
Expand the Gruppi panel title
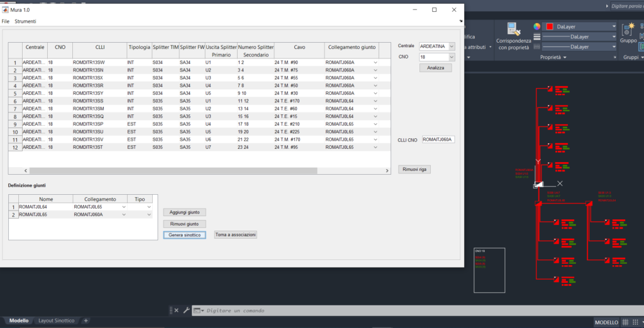tap(633, 57)
